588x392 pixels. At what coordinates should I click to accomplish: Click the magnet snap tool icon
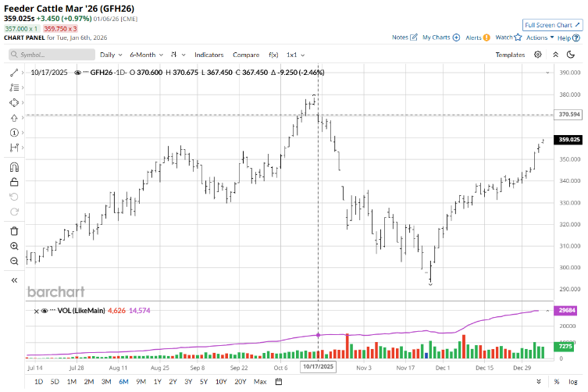pos(14,166)
